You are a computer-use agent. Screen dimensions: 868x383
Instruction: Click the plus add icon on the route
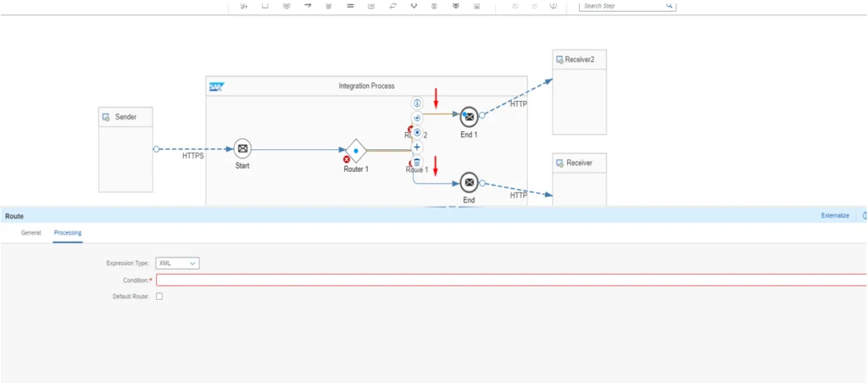(x=416, y=147)
